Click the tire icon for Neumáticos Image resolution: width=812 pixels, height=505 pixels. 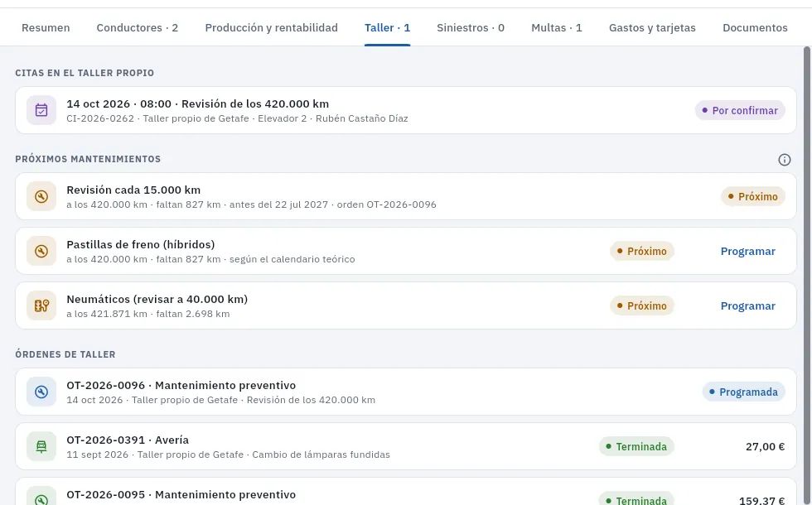(x=41, y=305)
